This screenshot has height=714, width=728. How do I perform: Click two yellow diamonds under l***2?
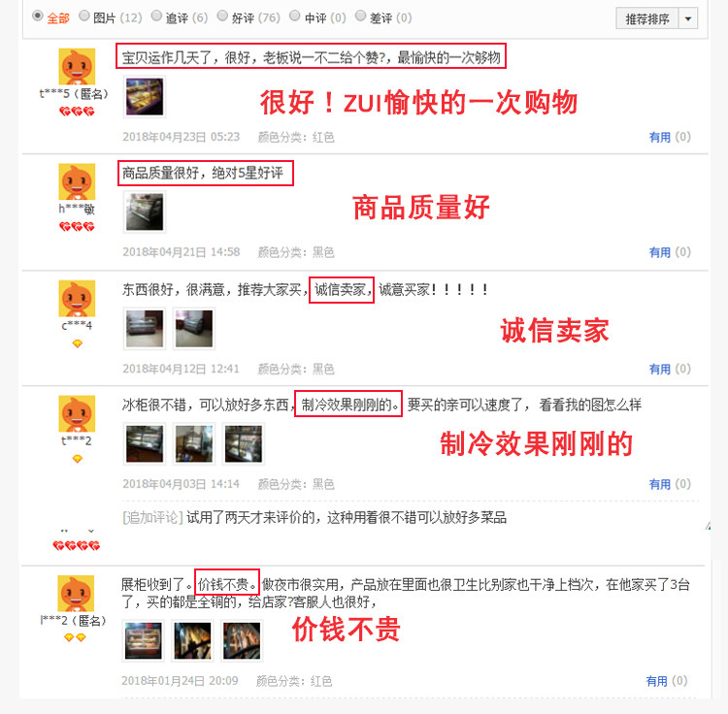point(75,638)
